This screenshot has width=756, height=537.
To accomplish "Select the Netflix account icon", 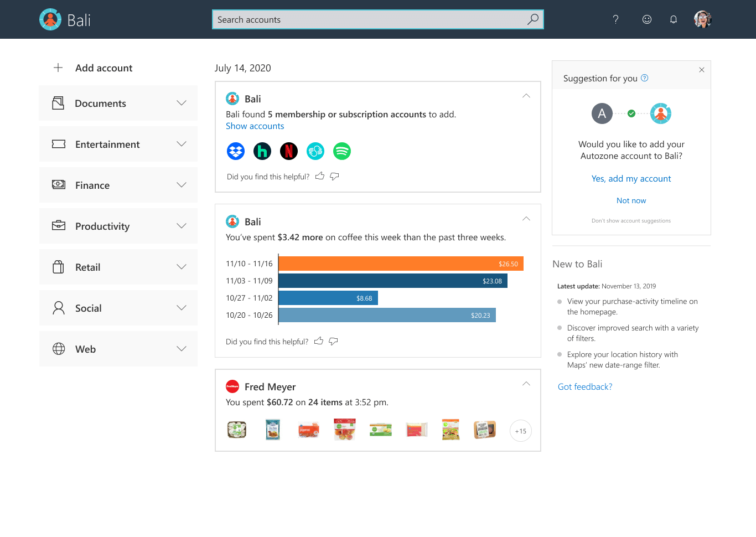I will [289, 151].
